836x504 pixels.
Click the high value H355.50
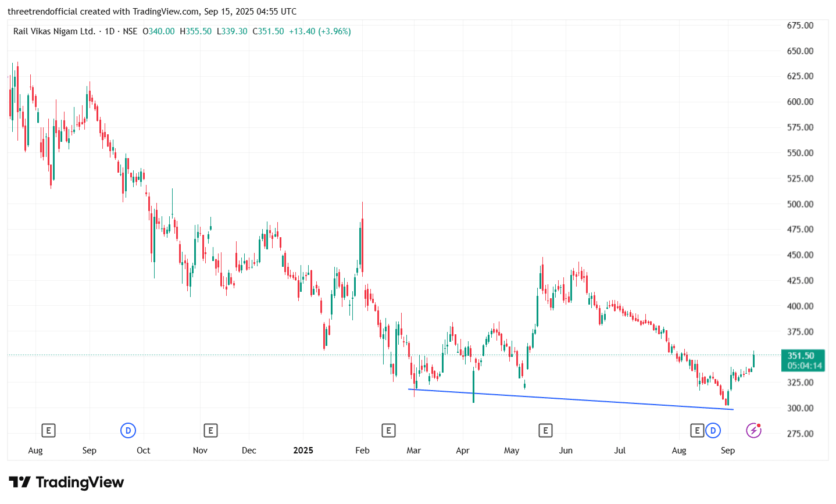[196, 31]
